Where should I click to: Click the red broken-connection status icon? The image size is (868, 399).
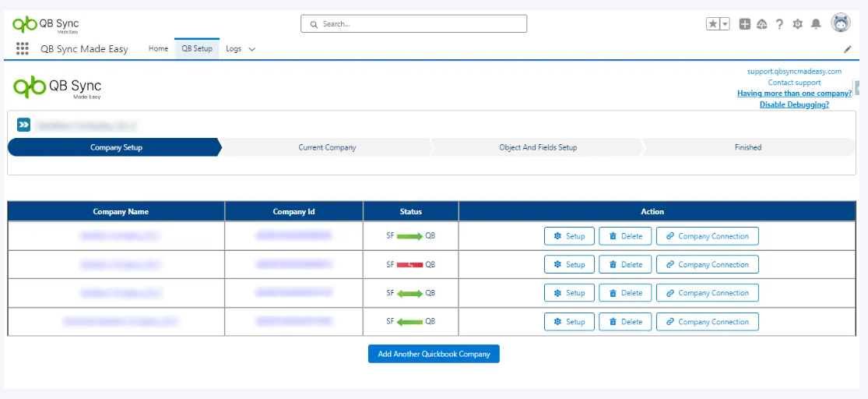click(409, 264)
